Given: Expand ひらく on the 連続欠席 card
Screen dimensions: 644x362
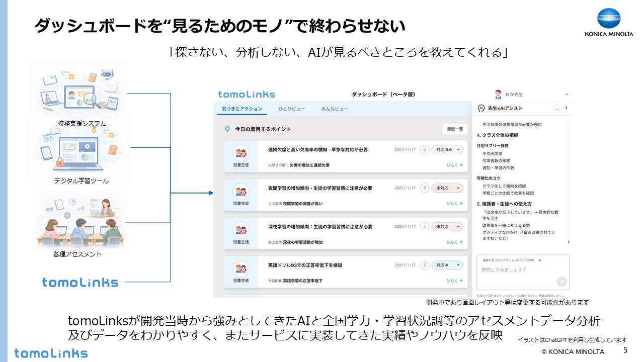Looking at the screenshot, I should (x=454, y=165).
